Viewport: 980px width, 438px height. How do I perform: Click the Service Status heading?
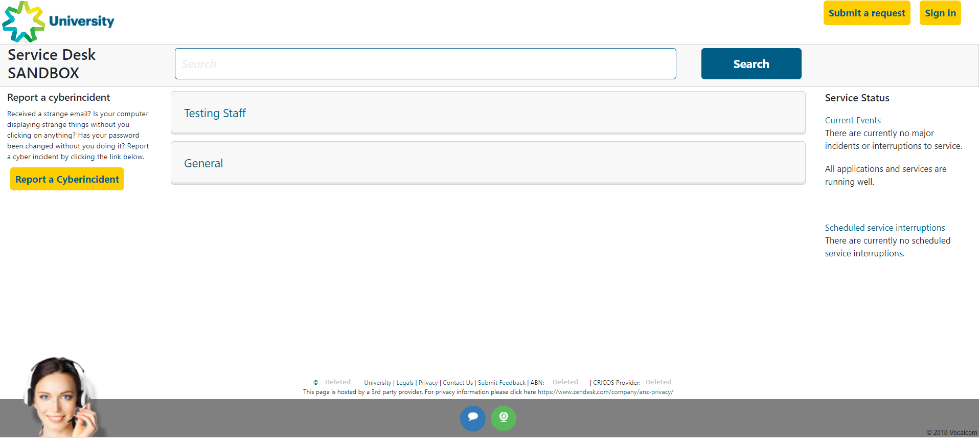[x=857, y=98]
